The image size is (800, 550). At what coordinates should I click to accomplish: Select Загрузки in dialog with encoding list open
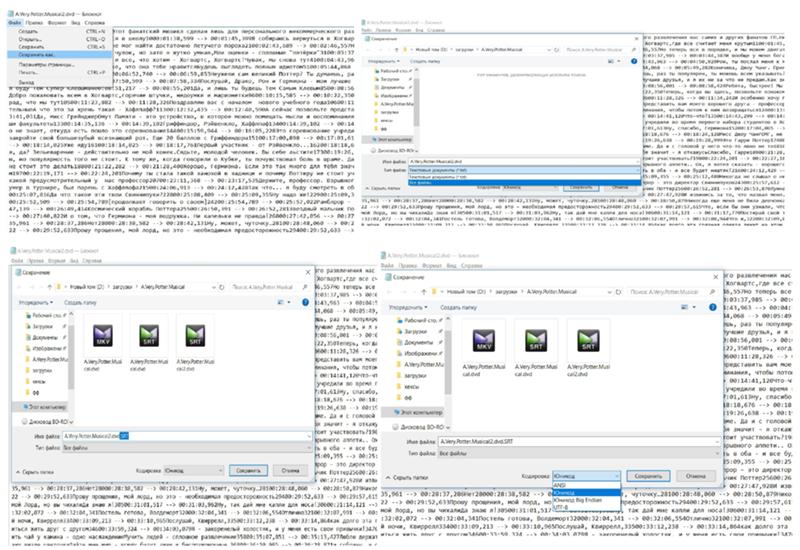(x=415, y=331)
